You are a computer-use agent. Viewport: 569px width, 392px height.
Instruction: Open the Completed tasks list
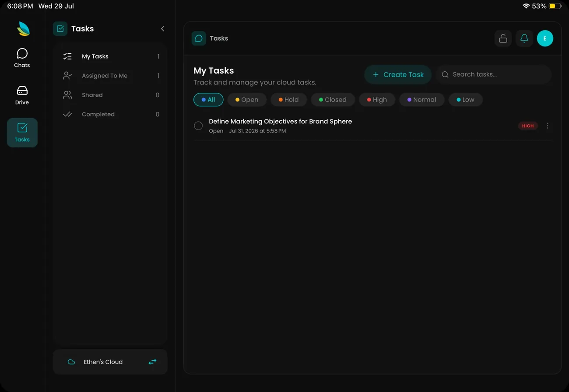[x=111, y=114]
